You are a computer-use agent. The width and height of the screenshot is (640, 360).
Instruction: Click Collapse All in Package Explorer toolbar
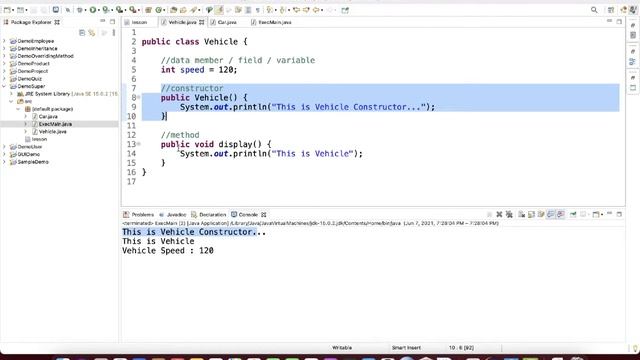coord(82,33)
